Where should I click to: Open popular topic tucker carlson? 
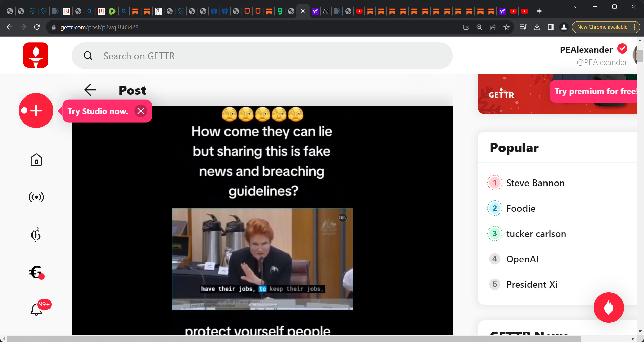click(536, 234)
